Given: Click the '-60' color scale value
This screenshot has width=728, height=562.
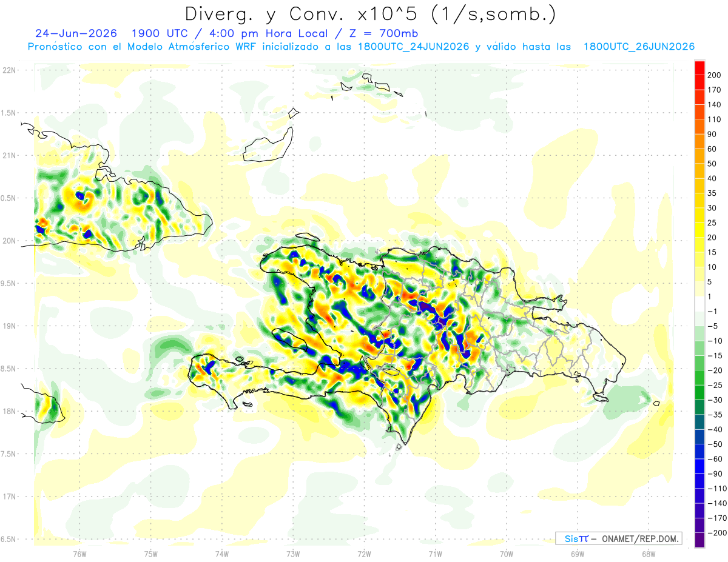Looking at the screenshot, I should click(716, 459).
